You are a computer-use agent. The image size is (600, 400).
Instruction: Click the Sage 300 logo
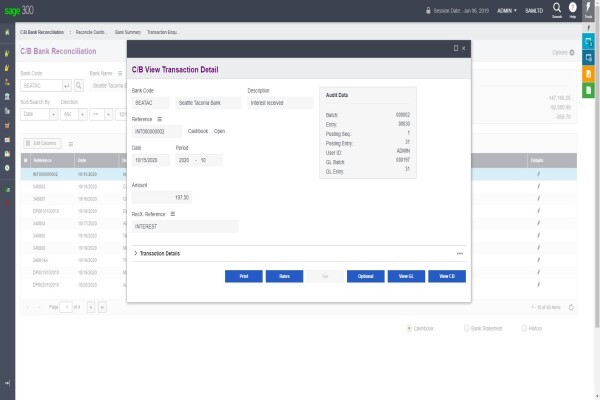[x=19, y=10]
